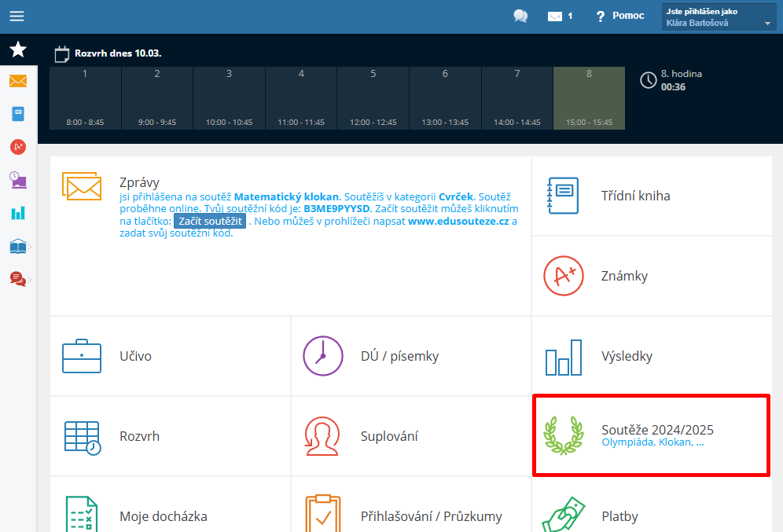Select the 8th hour timetable slot
Screen dimensions: 783x532
pyautogui.click(x=589, y=98)
